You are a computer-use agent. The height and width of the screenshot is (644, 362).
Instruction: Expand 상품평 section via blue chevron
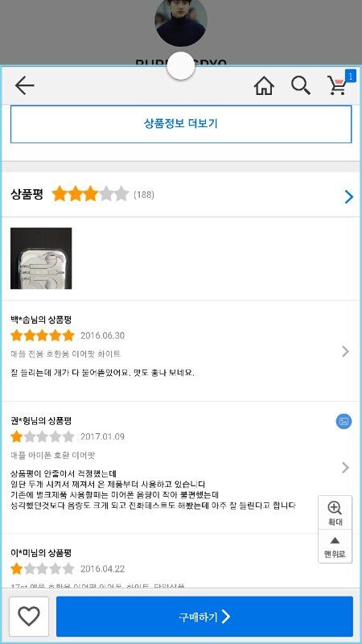(349, 196)
